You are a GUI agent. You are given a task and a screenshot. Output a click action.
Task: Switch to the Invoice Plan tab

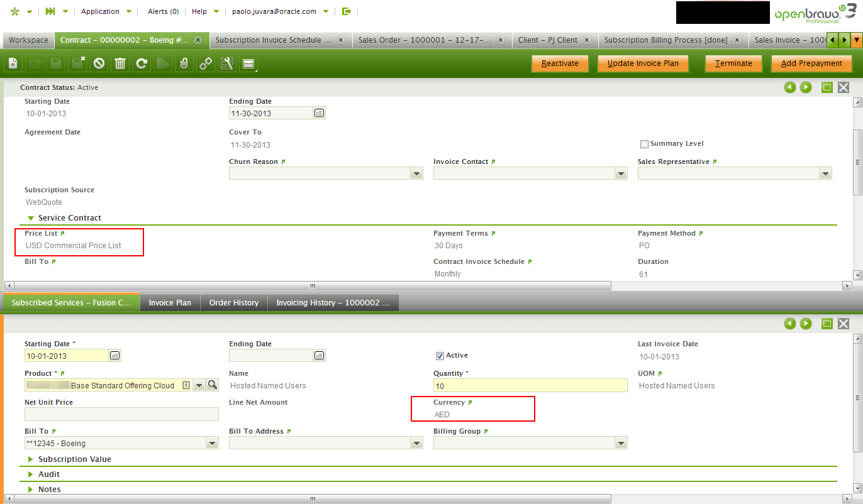[x=170, y=303]
